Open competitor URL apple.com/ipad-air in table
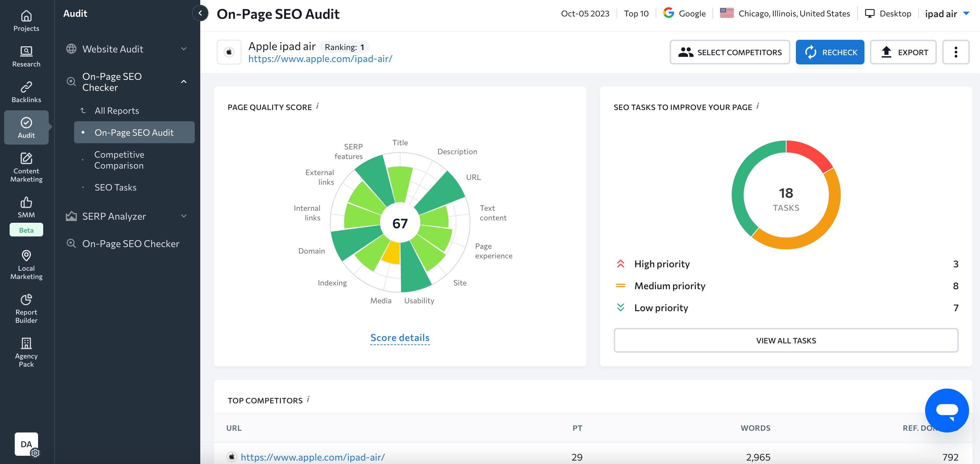Screen dimensions: 980x464 [x=313, y=457]
